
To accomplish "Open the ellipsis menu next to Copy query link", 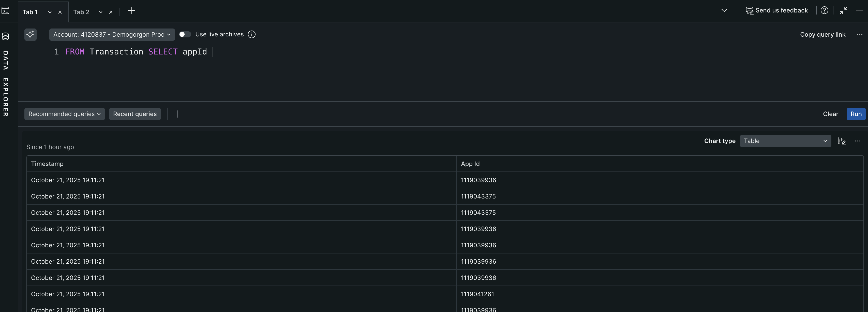I will 860,34.
